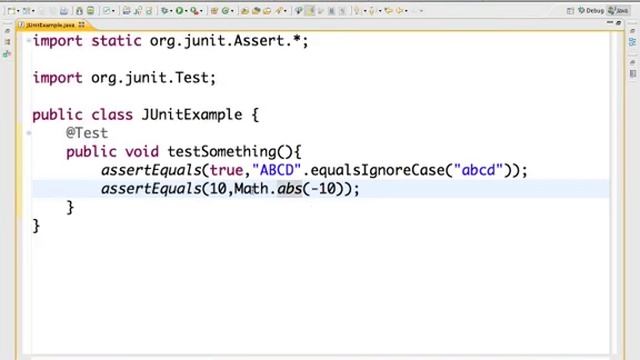Click the Search flashlight icon
Image resolution: width=640 pixels, height=360 pixels.
(280, 11)
